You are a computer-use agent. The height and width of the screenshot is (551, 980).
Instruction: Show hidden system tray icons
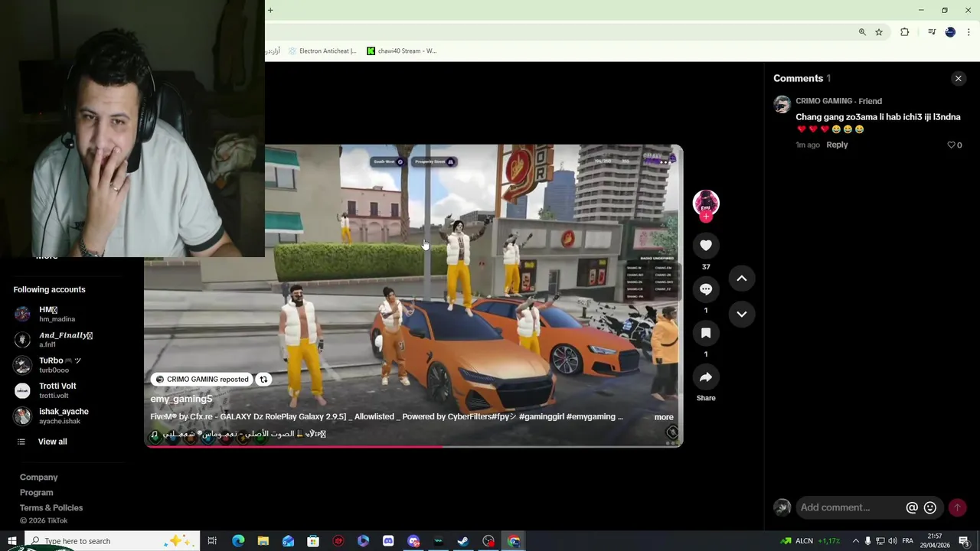[x=856, y=541]
